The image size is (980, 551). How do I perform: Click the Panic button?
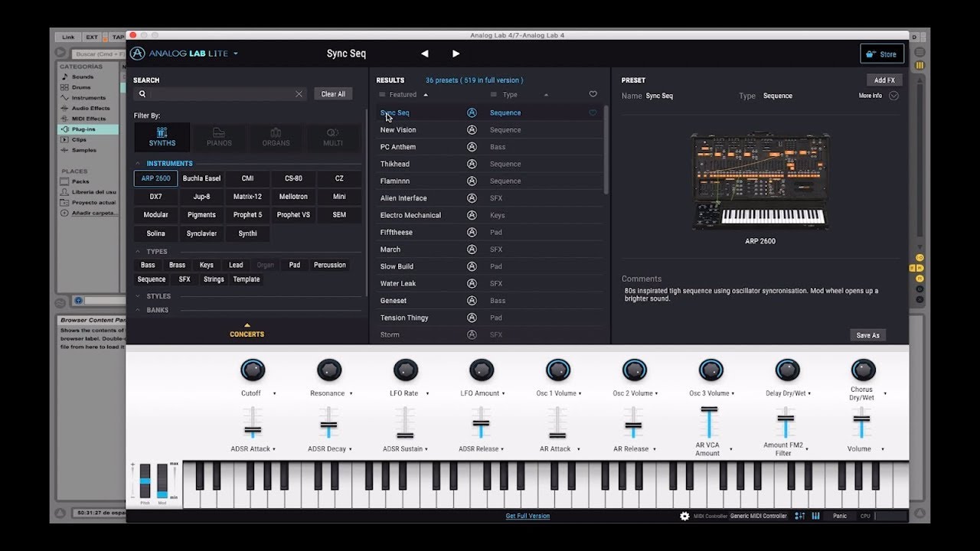(840, 516)
